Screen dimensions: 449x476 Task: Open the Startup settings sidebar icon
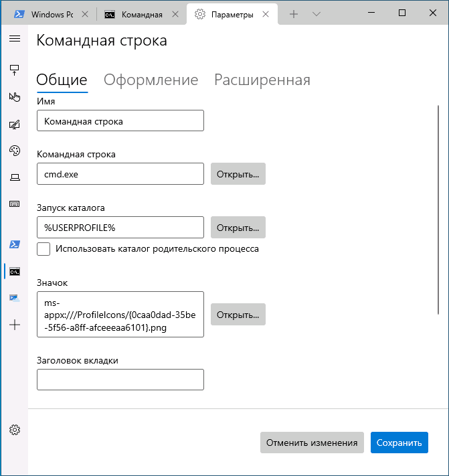tap(15, 70)
